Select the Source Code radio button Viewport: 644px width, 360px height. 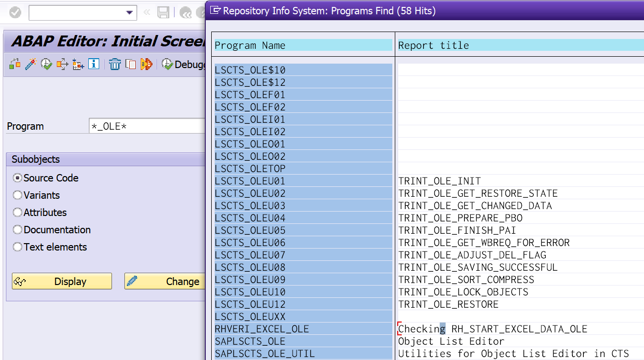pos(18,178)
